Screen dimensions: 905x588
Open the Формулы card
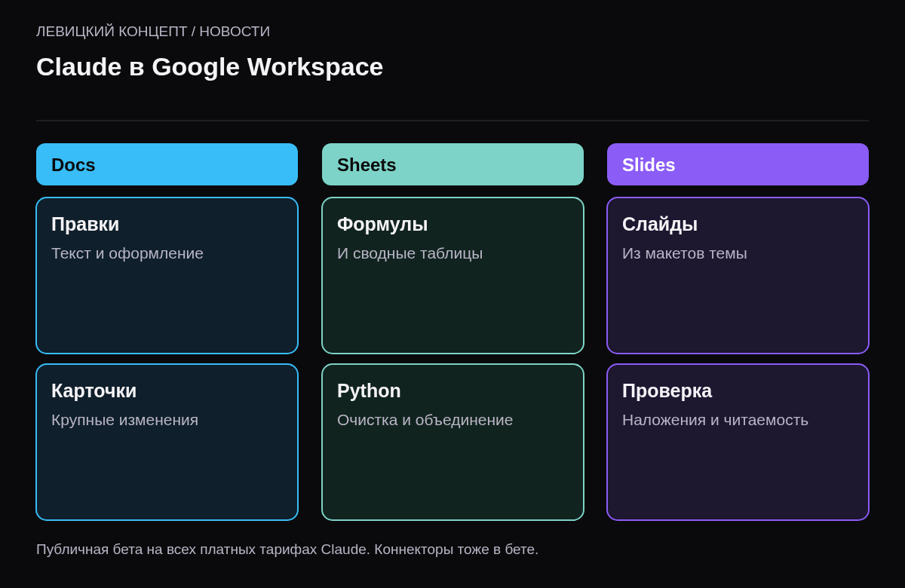(452, 276)
